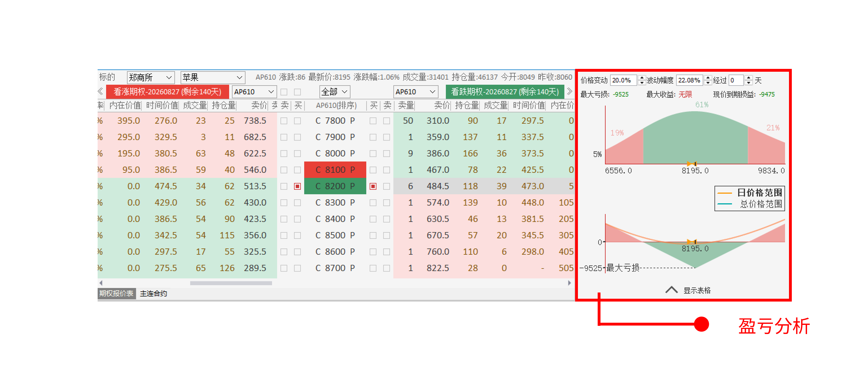
Task: Click up-chevron icon beside 显示表格
Action: pos(671,290)
